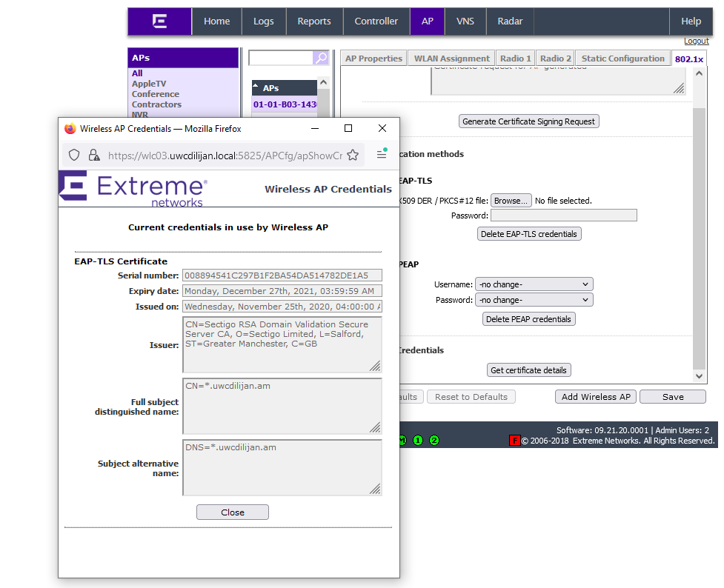Select the AP menu item
Image resolution: width=724 pixels, height=588 pixels.
(x=427, y=21)
